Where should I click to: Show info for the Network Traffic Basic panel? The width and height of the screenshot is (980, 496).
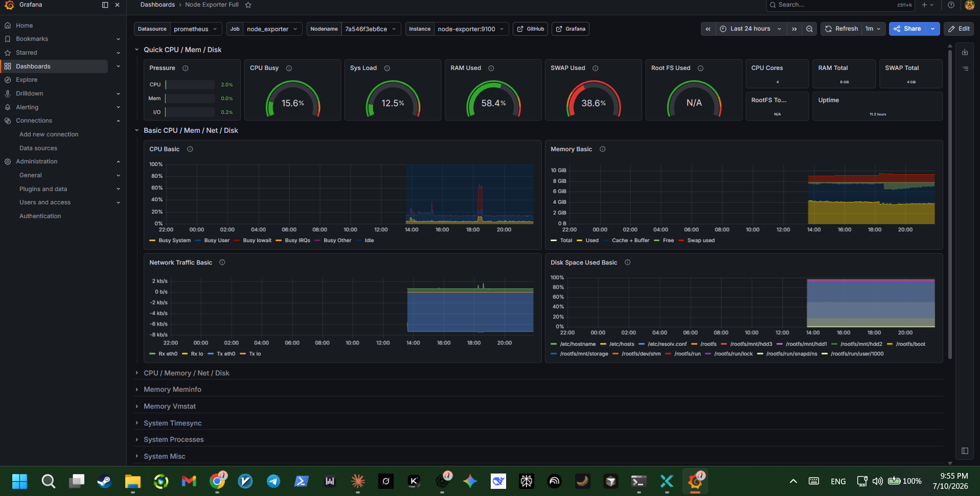(x=222, y=263)
